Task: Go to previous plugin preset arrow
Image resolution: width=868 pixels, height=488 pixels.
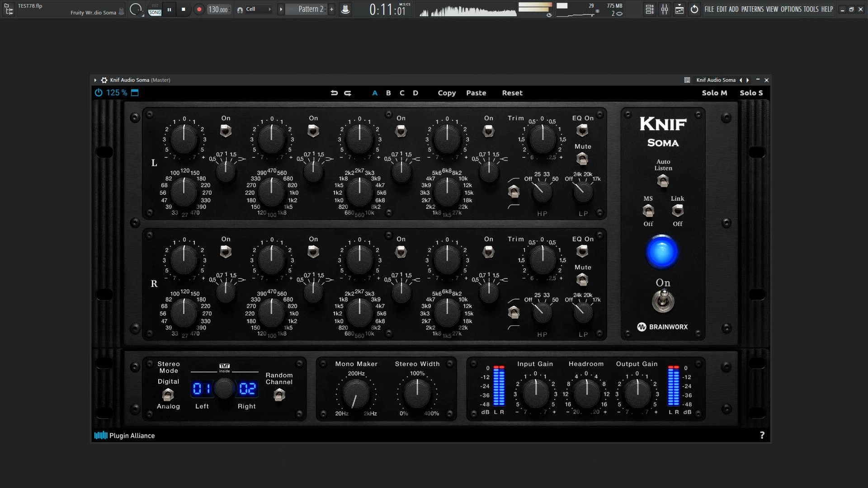Action: (x=741, y=80)
